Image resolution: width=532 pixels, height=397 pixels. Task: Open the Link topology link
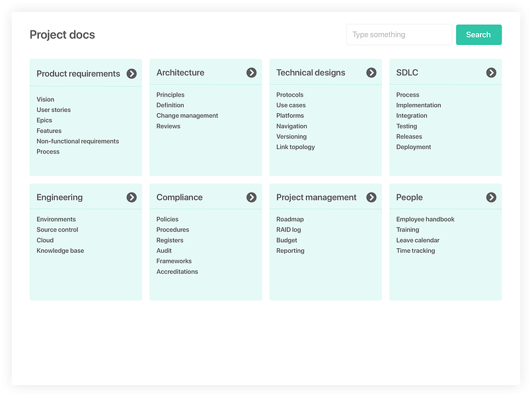(295, 147)
